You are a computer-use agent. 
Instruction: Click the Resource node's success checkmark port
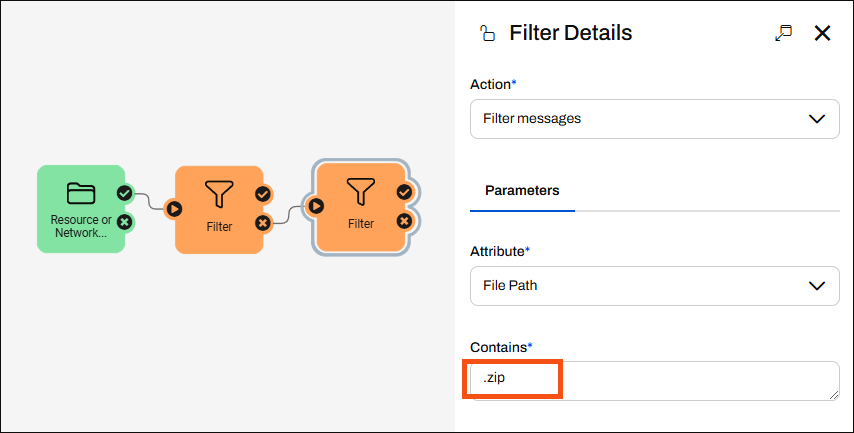[x=124, y=193]
